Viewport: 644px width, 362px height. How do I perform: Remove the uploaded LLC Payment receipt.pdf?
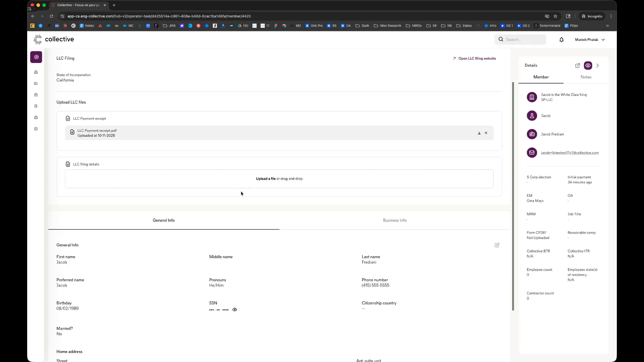[486, 133]
